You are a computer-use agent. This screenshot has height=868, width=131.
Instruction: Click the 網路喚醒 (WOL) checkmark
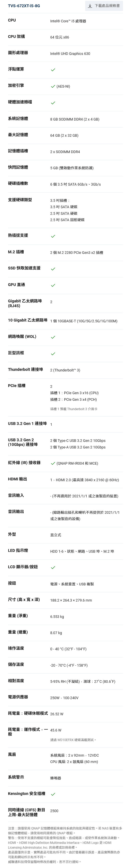click(53, 337)
